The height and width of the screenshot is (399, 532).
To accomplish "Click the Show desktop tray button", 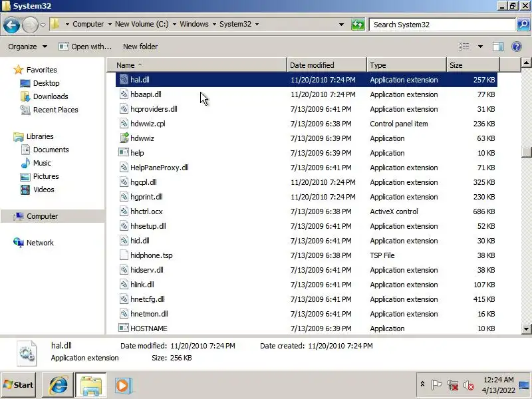I will [525, 385].
